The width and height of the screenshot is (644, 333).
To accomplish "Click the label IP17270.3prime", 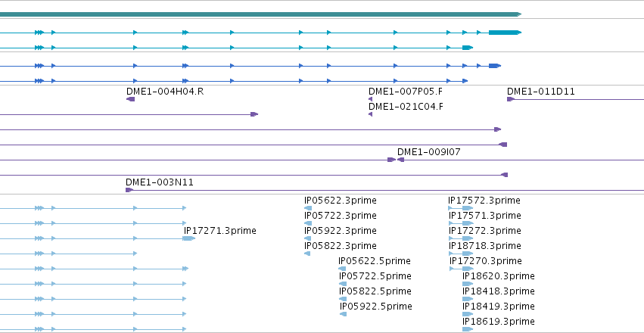I will [486, 261].
